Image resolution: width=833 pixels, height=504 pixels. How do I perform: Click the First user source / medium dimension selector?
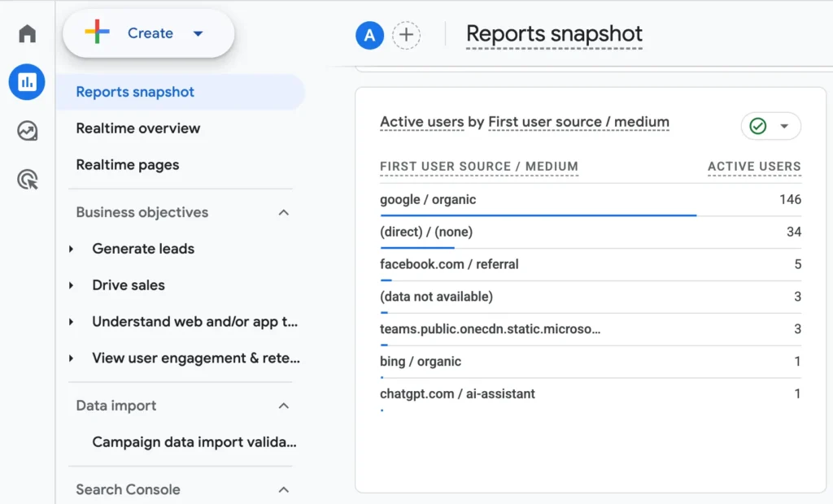(578, 122)
